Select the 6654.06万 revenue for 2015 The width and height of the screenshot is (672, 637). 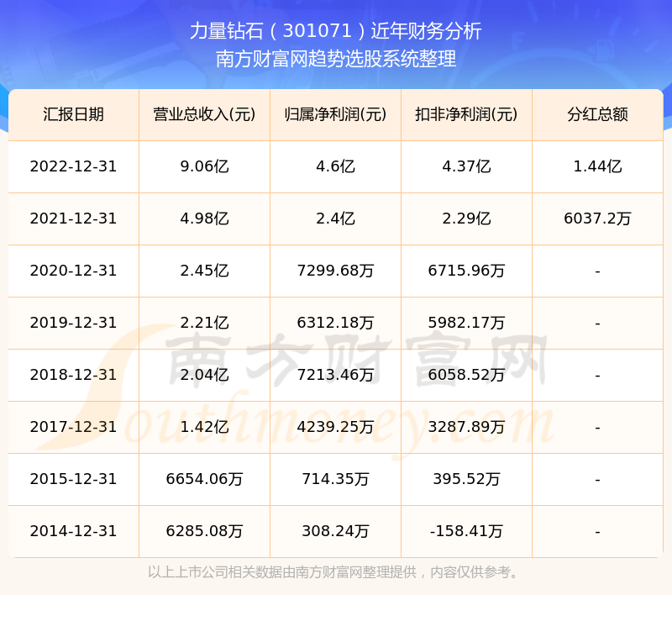pos(203,479)
